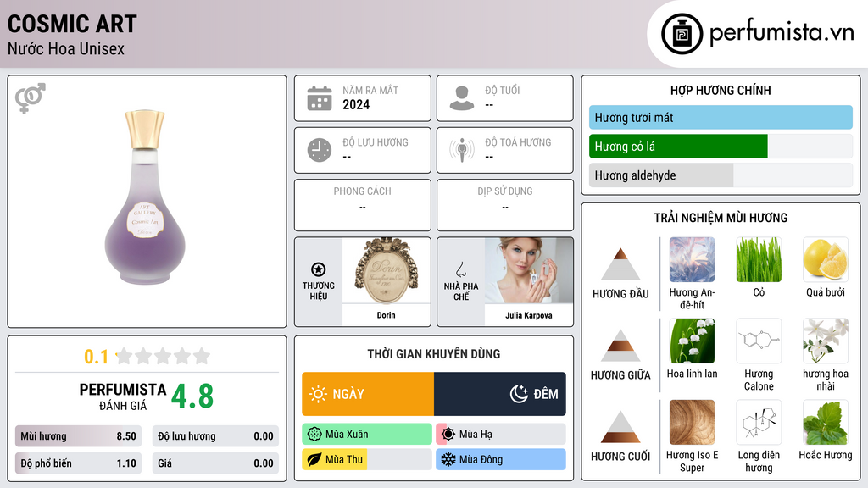Click the Cosmic Art perfume bottle image
The image size is (868, 488).
pos(145,197)
